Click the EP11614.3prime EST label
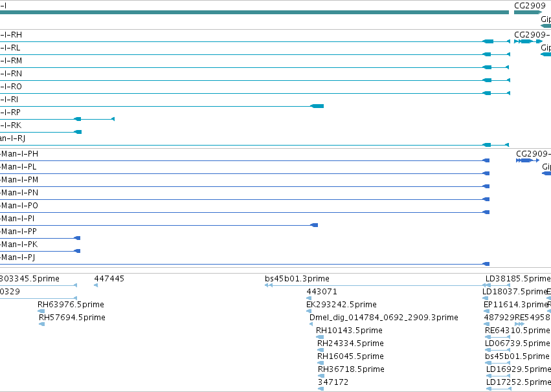The image size is (551, 392). tap(516, 305)
